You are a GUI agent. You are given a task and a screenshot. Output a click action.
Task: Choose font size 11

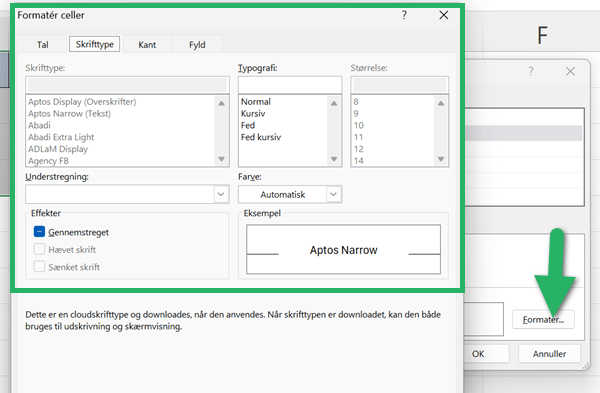point(359,137)
